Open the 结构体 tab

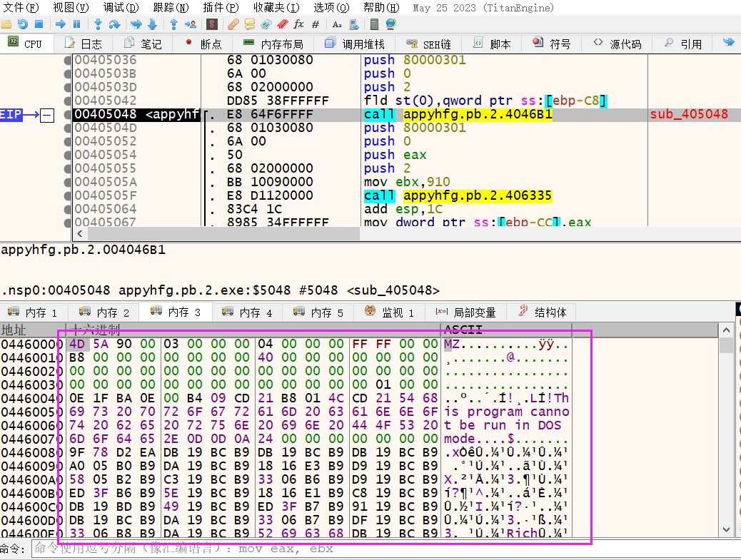coord(542,312)
